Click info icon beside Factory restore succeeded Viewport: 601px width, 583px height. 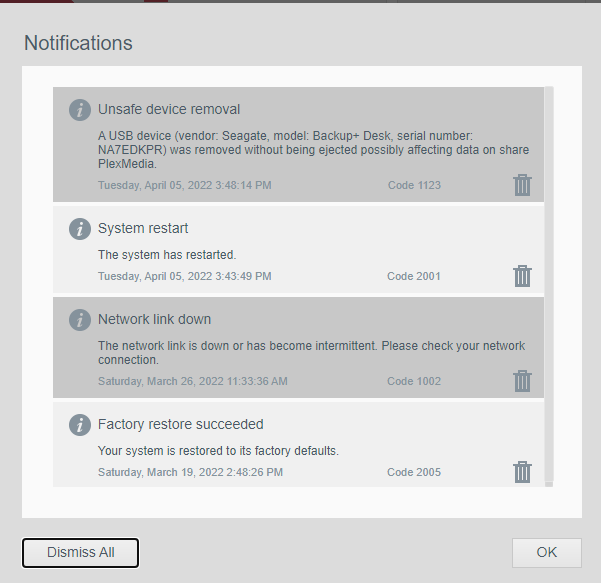click(x=80, y=425)
